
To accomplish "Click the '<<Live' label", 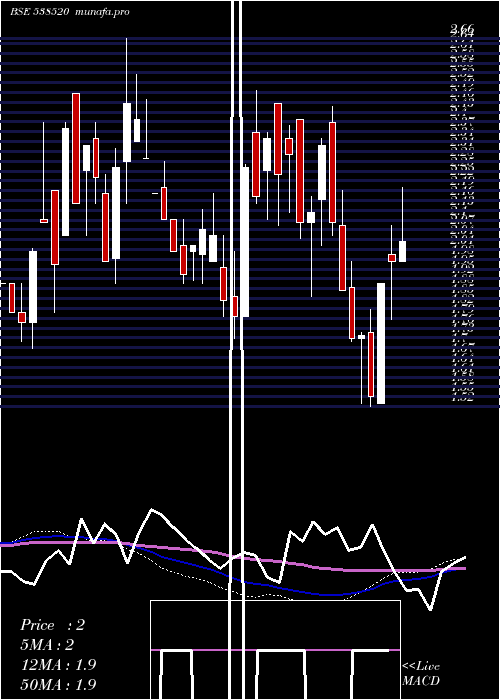I will pyautogui.click(x=421, y=667).
